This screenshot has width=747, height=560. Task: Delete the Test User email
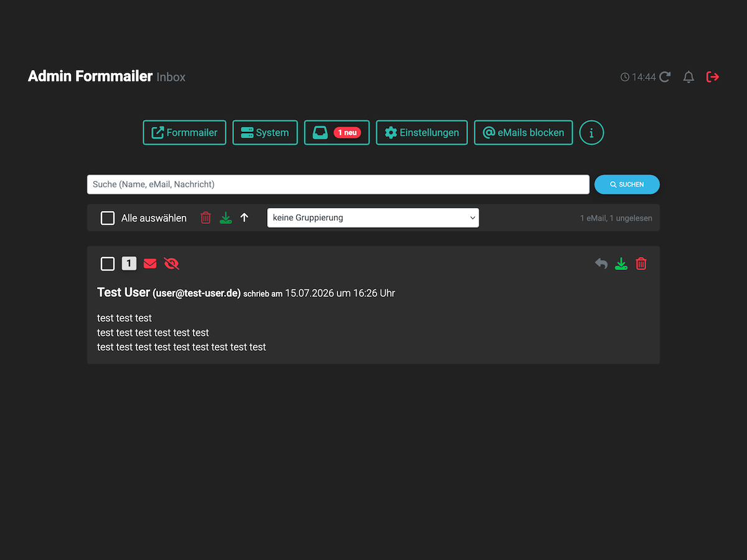[641, 264]
